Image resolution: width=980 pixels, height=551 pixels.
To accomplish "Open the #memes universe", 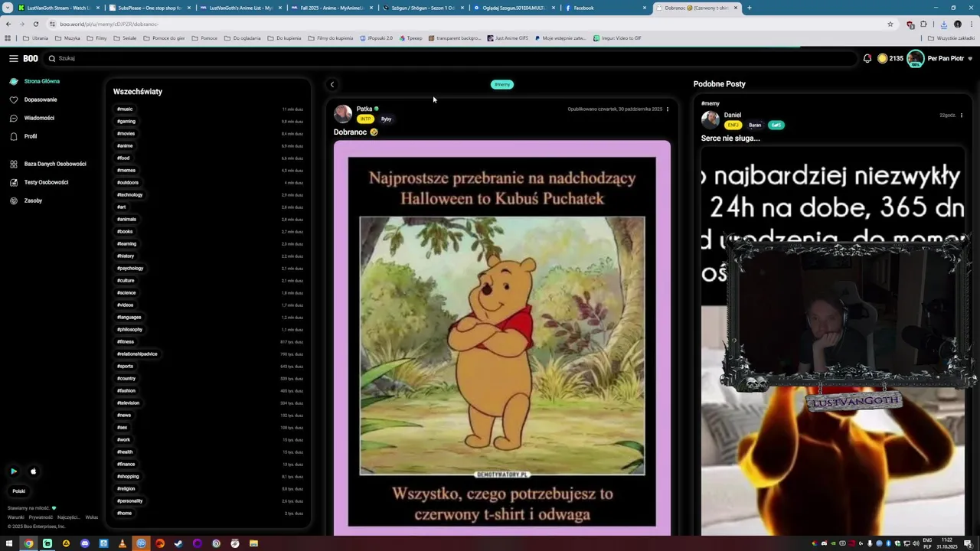I will click(126, 170).
